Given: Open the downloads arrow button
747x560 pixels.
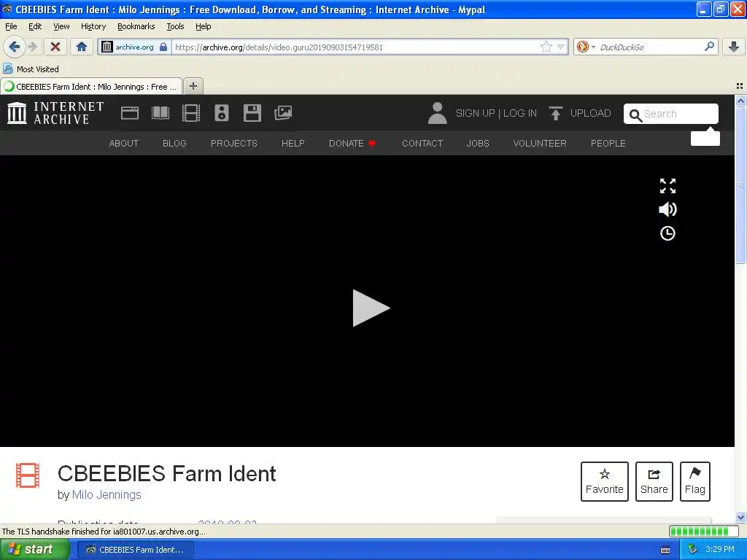Looking at the screenshot, I should [734, 47].
